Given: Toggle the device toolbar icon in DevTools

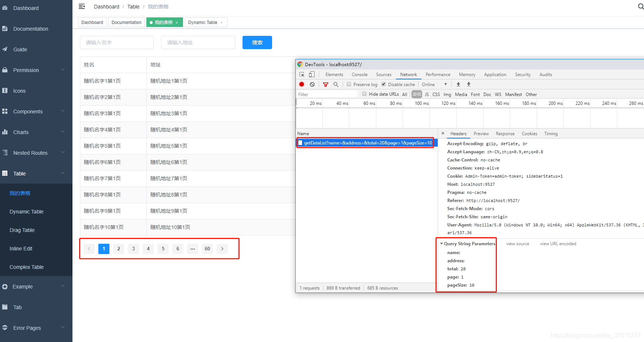Looking at the screenshot, I should pos(312,74).
